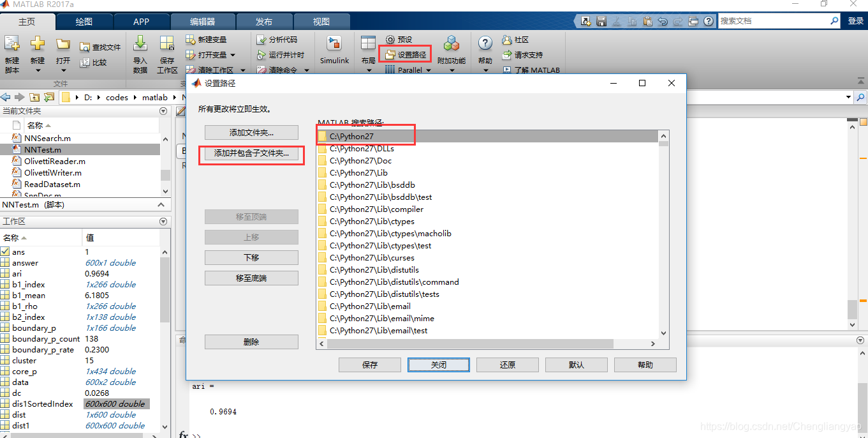868x438 pixels.
Task: Click the quick access save icon
Action: [601, 21]
